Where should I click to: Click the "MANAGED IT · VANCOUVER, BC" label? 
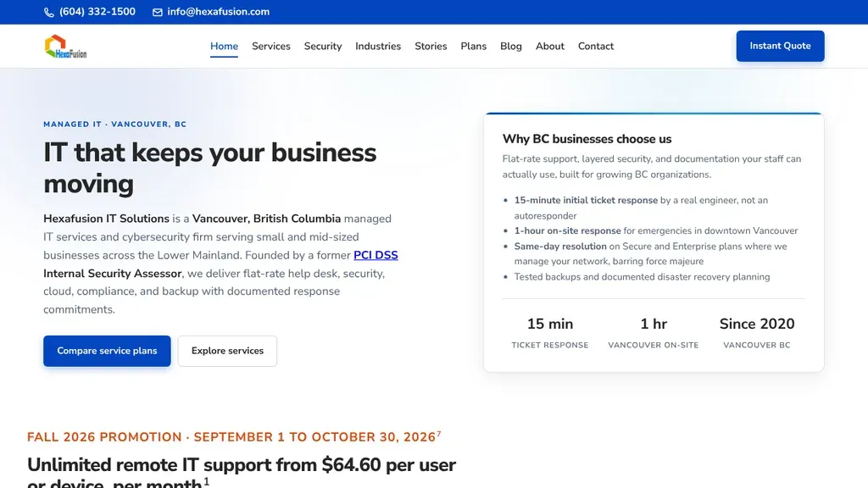[x=115, y=124]
